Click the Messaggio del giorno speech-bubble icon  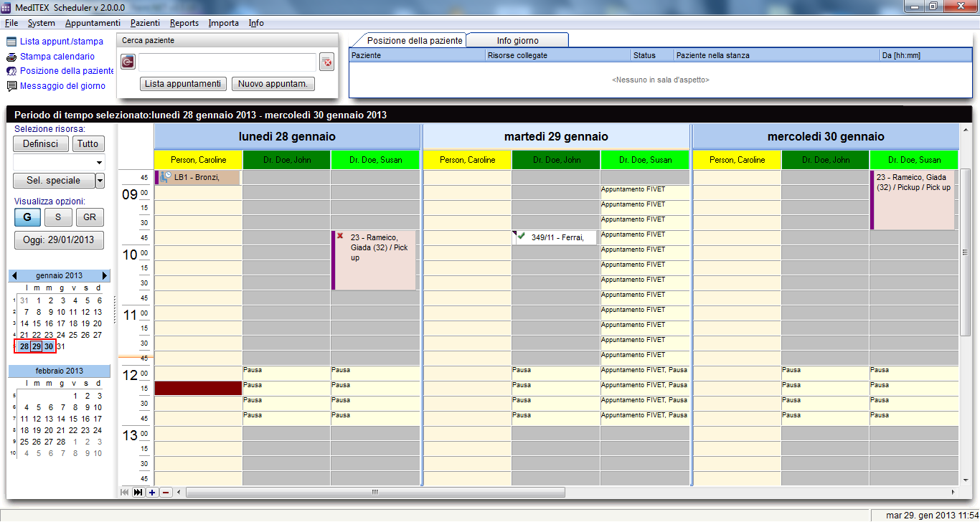11,86
